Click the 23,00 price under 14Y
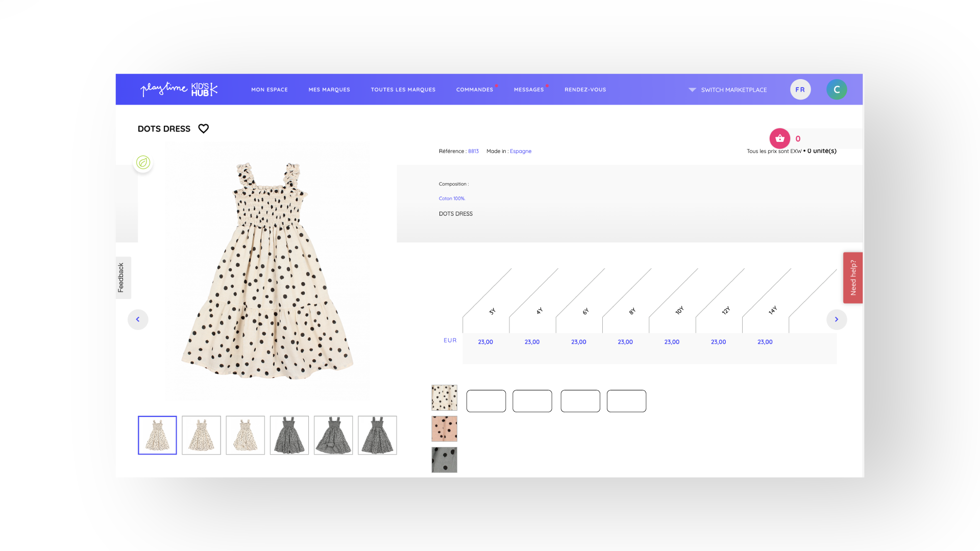Screen dimensions: 980x551 coord(765,342)
